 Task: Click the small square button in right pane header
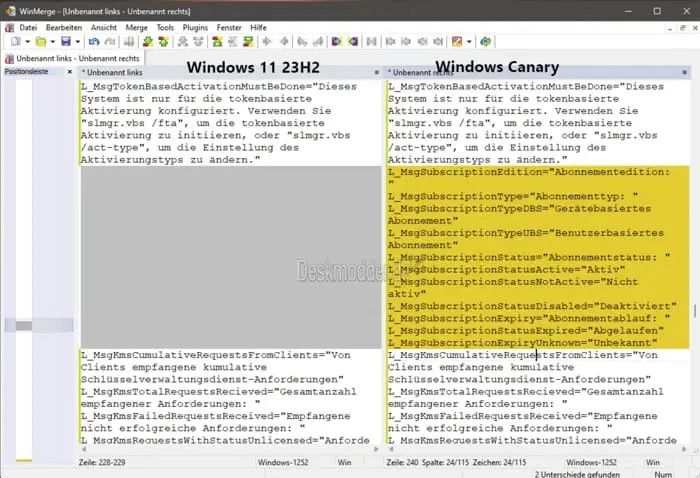(684, 72)
